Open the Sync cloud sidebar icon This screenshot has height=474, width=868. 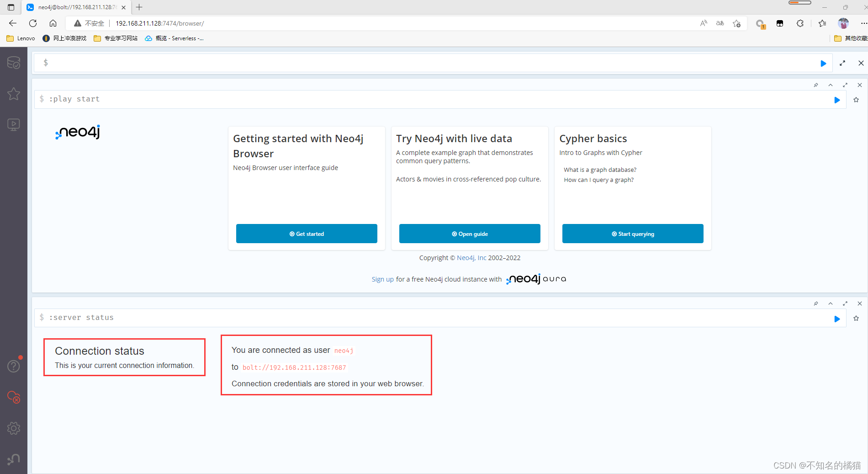pos(14,397)
